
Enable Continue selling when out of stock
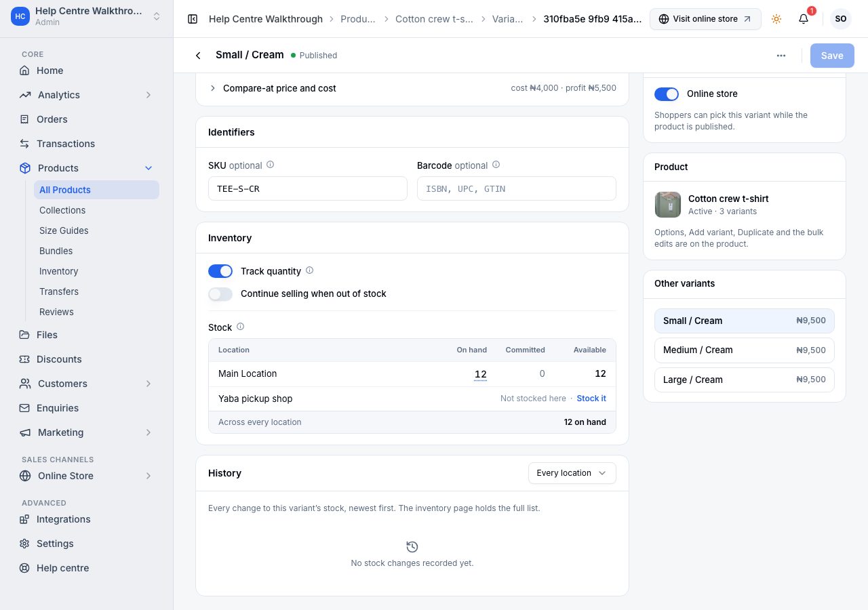[x=220, y=294]
